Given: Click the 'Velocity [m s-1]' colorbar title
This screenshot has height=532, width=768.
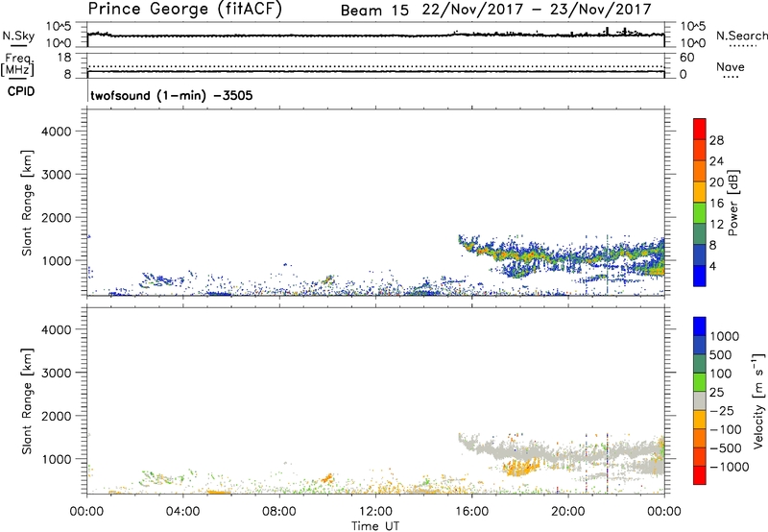Looking at the screenshot, I should (758, 400).
